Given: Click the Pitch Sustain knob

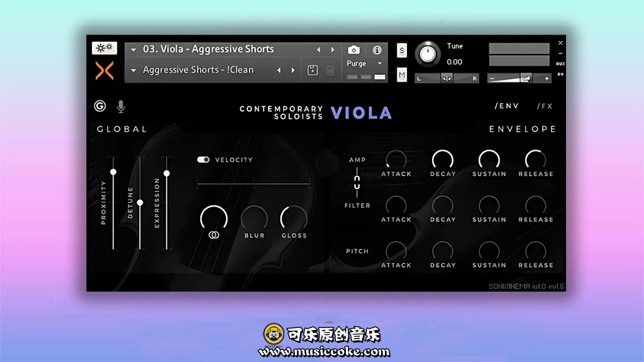Looking at the screenshot, I should (489, 251).
